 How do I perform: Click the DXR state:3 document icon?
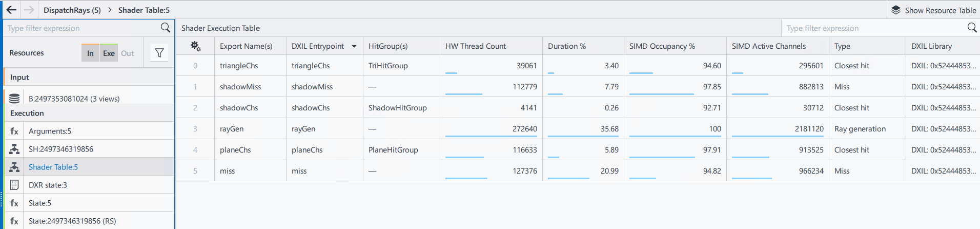point(14,185)
